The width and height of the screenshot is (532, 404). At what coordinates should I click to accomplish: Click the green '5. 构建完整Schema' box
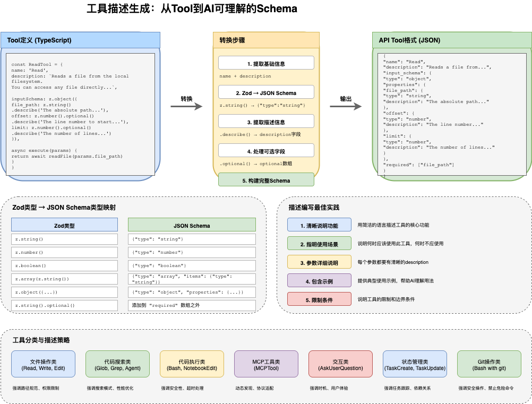[266, 180]
